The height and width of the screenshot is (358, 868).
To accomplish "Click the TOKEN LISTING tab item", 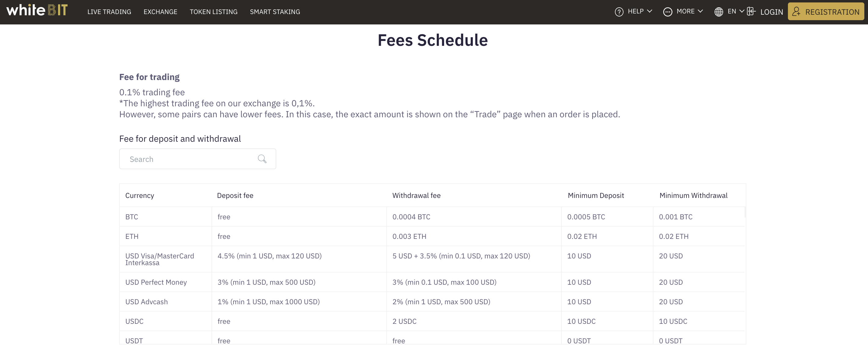I will pos(214,11).
